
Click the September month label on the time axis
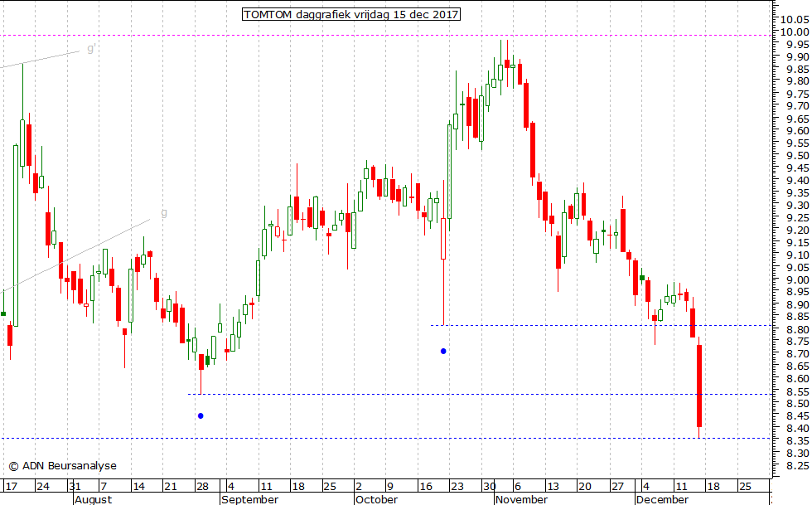[x=249, y=499]
